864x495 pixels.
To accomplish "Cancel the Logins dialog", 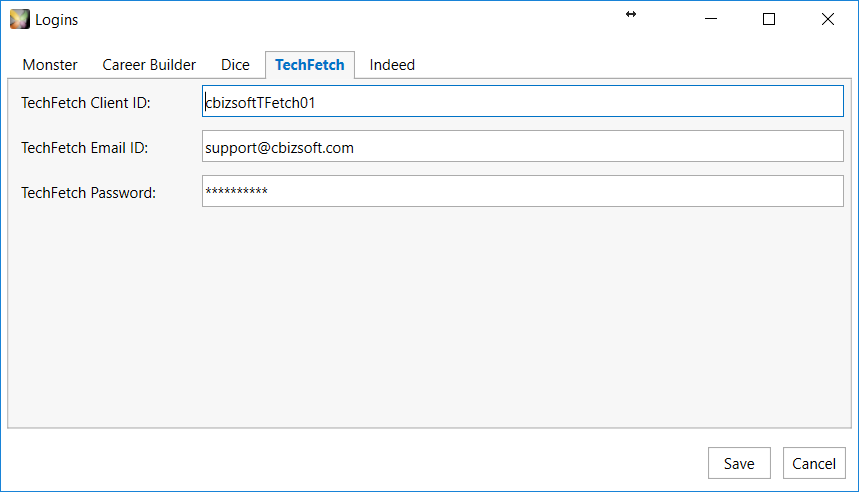I will (x=814, y=463).
